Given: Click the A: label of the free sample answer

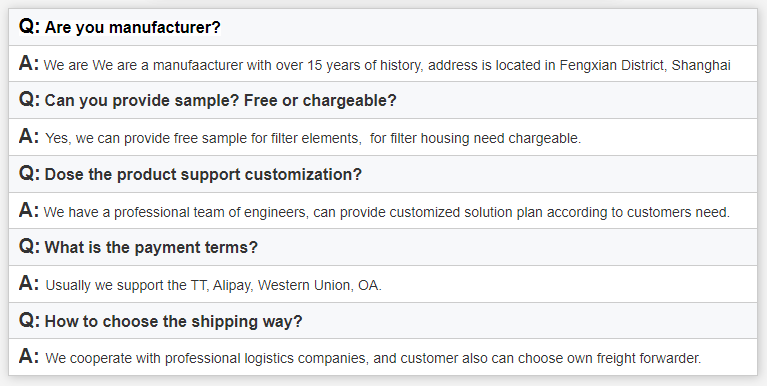Looking at the screenshot, I should [x=29, y=136].
